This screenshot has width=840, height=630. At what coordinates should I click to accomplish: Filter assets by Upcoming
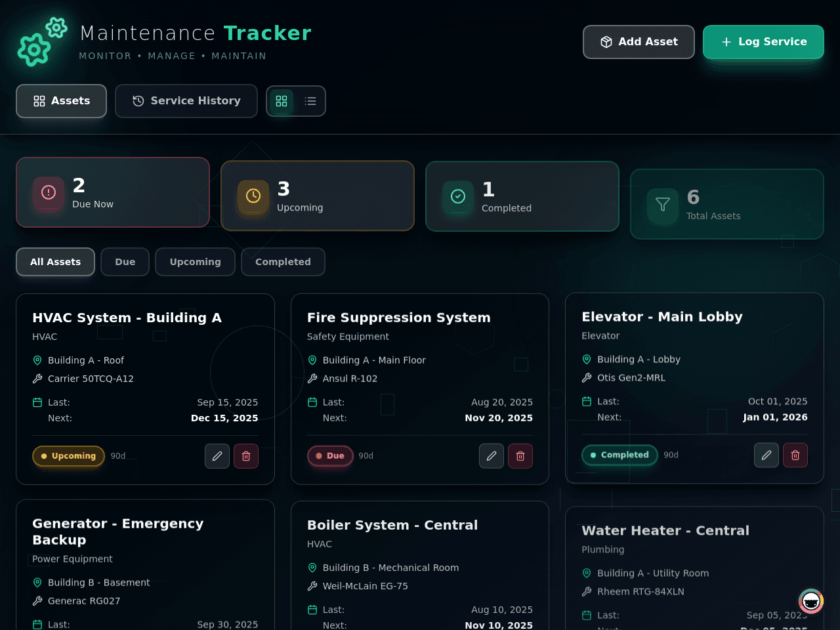coord(196,262)
